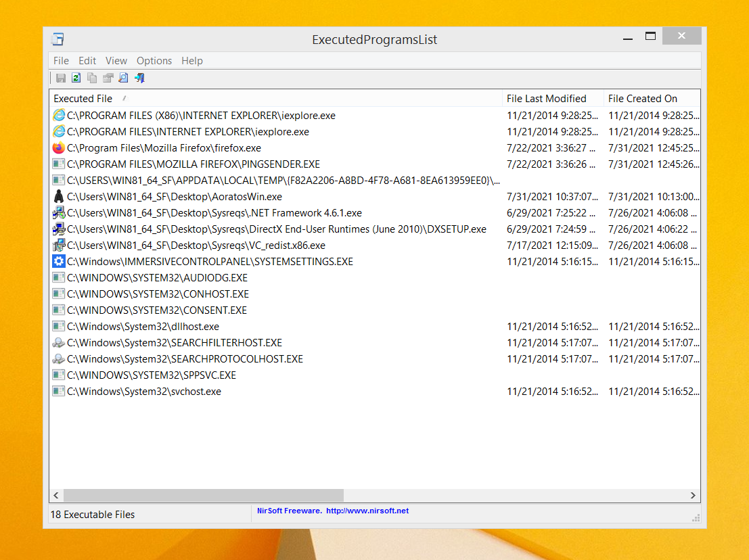The height and width of the screenshot is (560, 749).
Task: Open the NirSoft website link in status bar
Action: click(x=367, y=511)
